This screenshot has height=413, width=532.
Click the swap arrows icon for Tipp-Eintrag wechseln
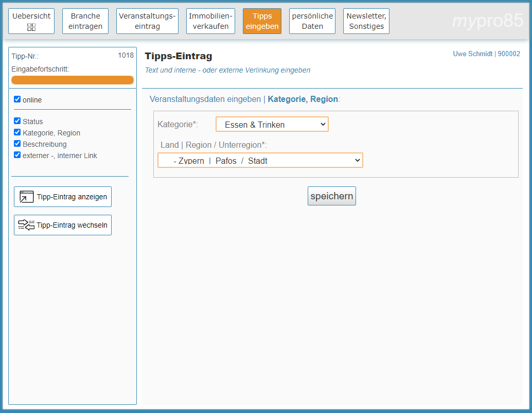[26, 225]
